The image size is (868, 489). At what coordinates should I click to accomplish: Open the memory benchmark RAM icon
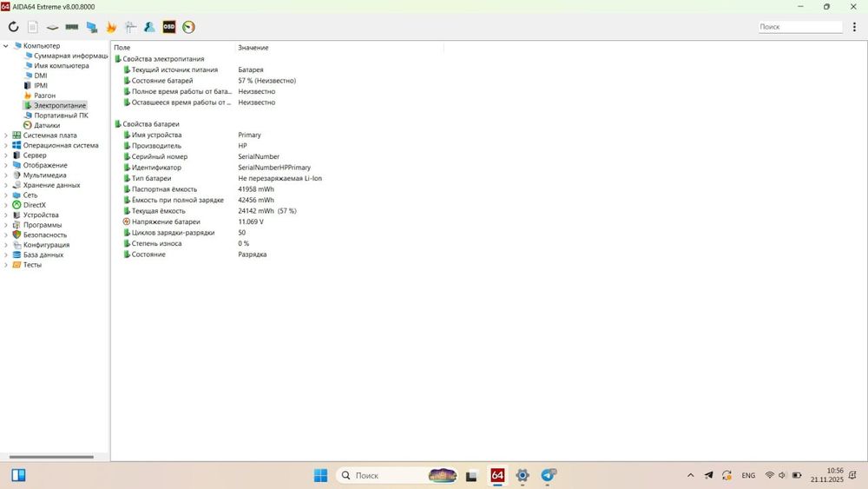click(x=72, y=27)
